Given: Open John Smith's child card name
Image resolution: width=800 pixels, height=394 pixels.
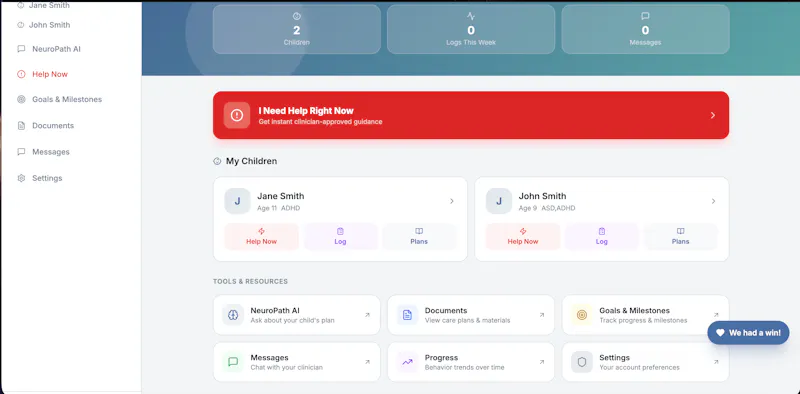Looking at the screenshot, I should tap(542, 196).
